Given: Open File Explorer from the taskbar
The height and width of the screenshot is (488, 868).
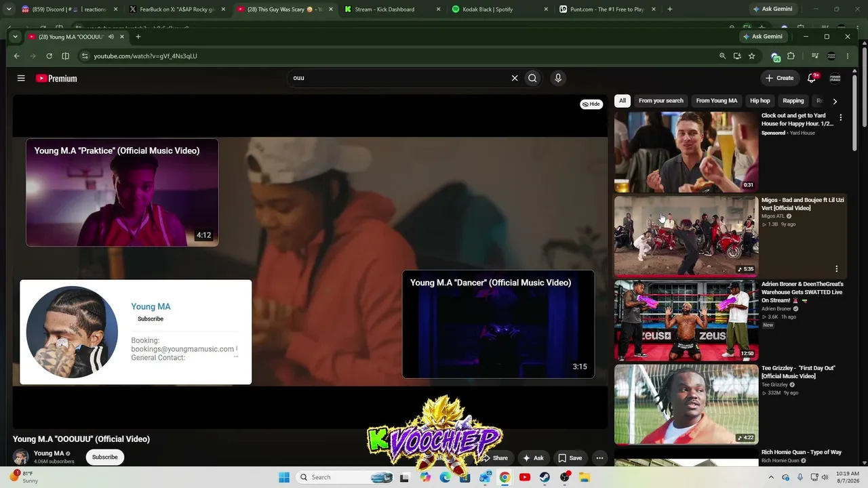Looking at the screenshot, I should click(x=584, y=477).
